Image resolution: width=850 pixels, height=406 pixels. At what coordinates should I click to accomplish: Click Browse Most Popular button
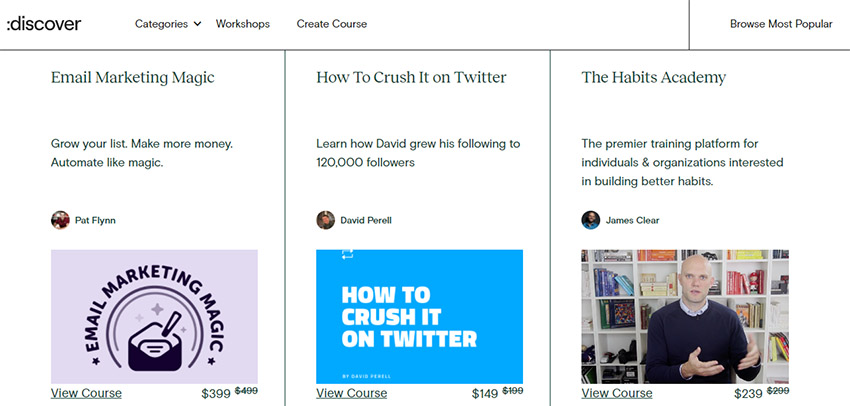781,24
